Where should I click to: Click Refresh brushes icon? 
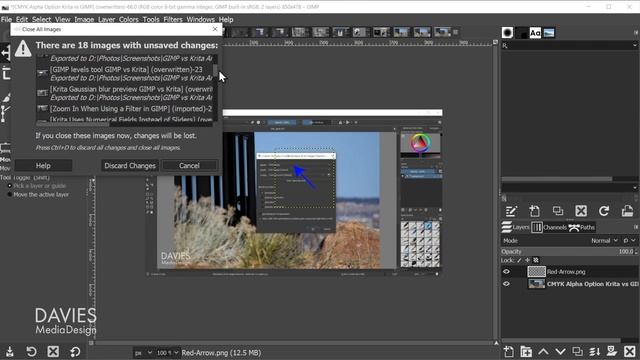604,211
